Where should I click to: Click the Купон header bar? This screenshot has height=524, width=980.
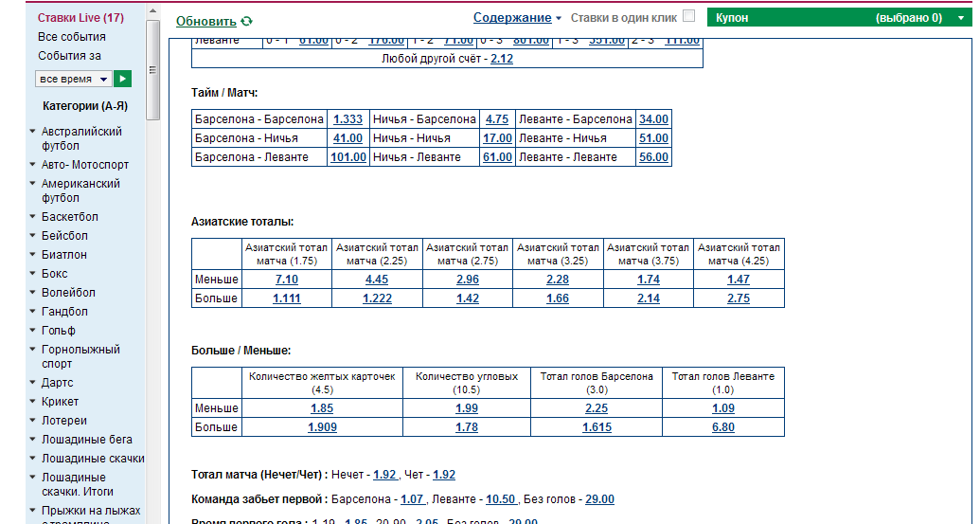pos(839,17)
